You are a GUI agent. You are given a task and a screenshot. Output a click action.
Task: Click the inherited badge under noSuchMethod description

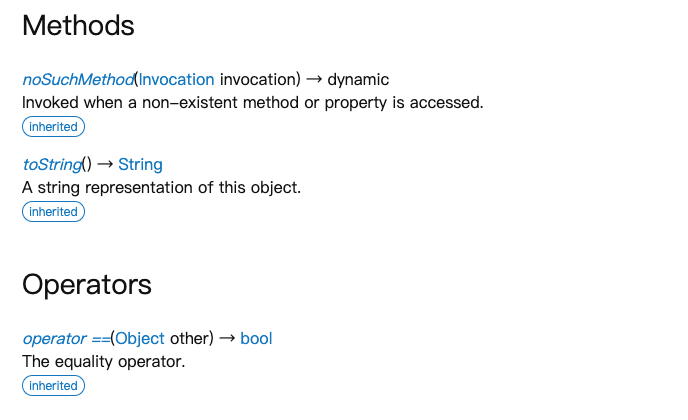[x=53, y=127]
